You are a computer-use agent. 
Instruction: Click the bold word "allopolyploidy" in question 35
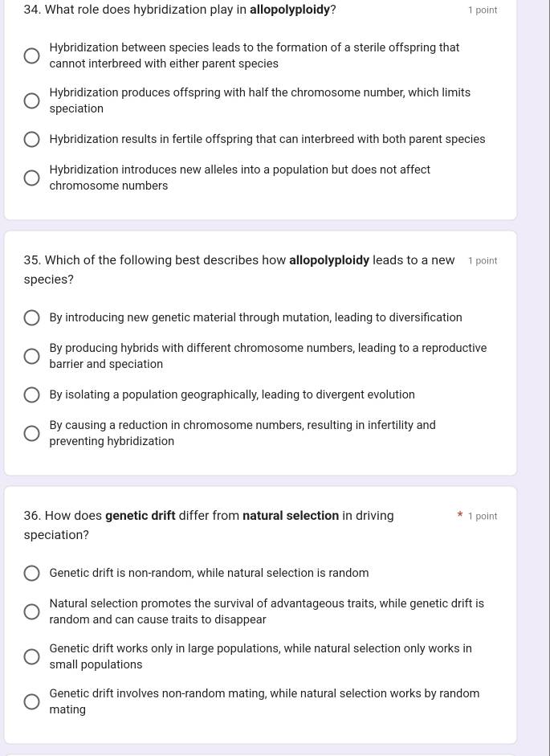pos(329,260)
